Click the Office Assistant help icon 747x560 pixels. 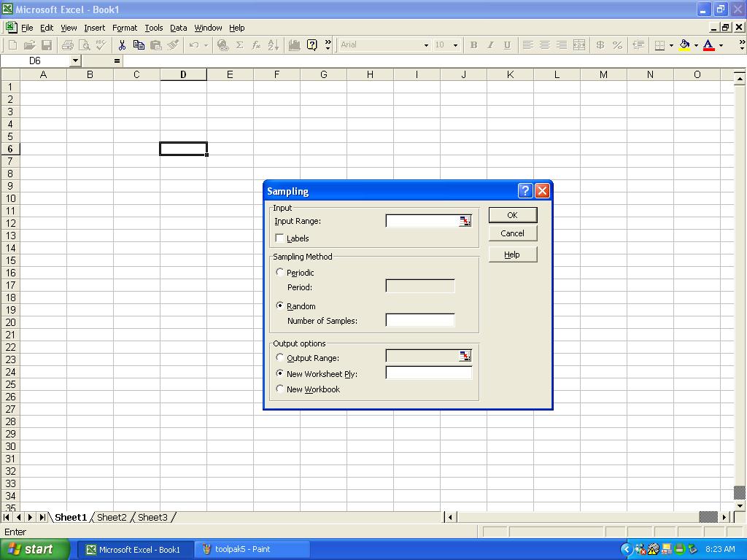(312, 45)
